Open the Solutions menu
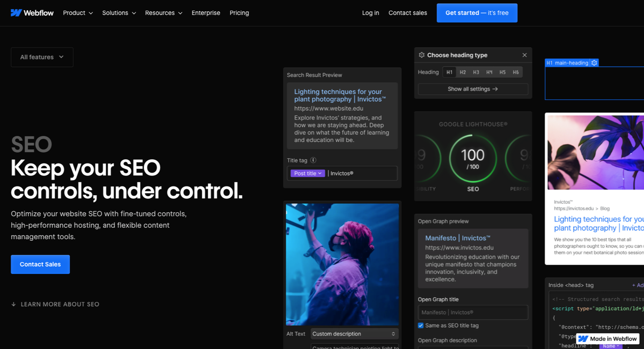Viewport: 644px width, 349px height. 119,13
